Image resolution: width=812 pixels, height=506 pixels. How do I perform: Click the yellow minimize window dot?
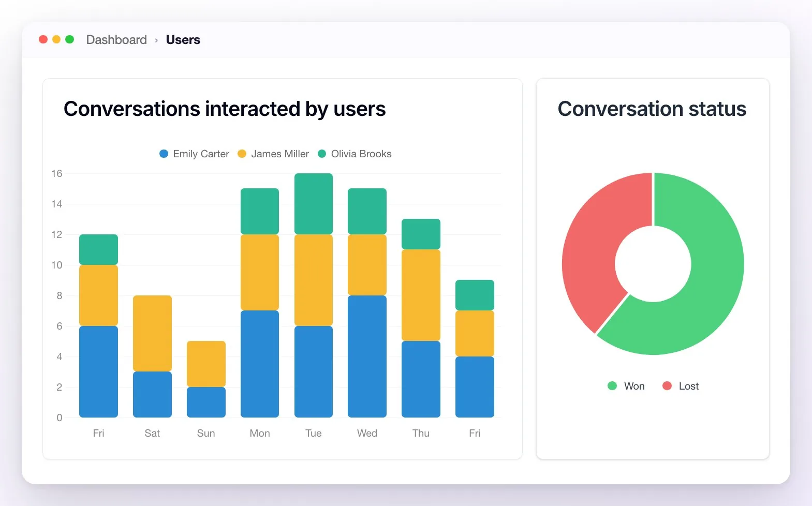56,39
